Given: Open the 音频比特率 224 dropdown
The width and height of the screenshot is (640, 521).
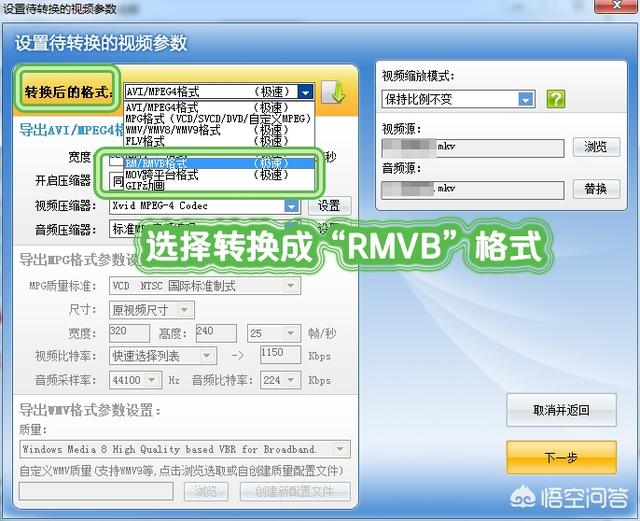Looking at the screenshot, I should [x=280, y=380].
